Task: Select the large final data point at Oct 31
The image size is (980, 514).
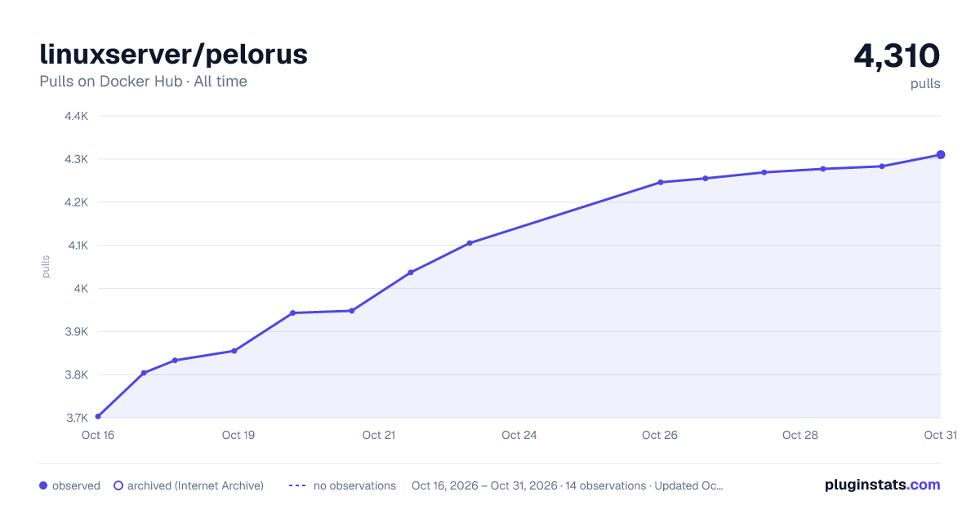Action: pyautogui.click(x=941, y=154)
